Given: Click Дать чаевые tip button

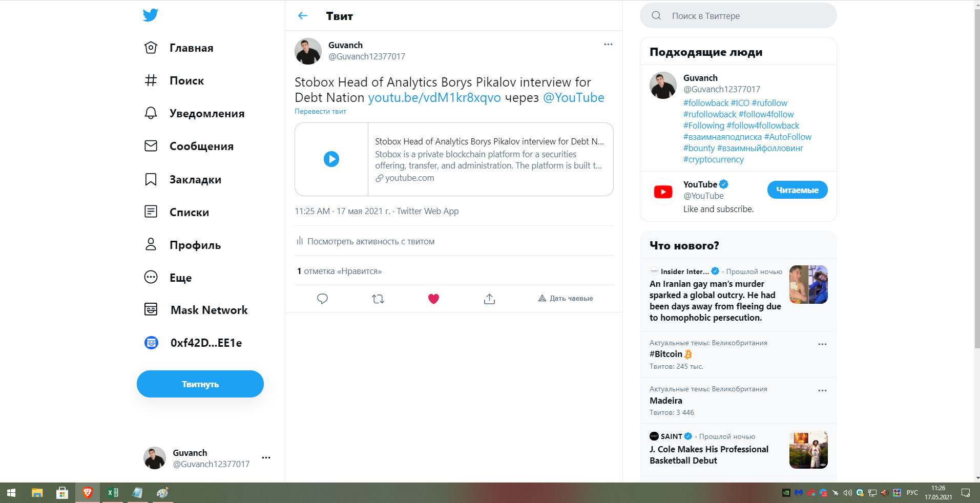Looking at the screenshot, I should coord(566,299).
